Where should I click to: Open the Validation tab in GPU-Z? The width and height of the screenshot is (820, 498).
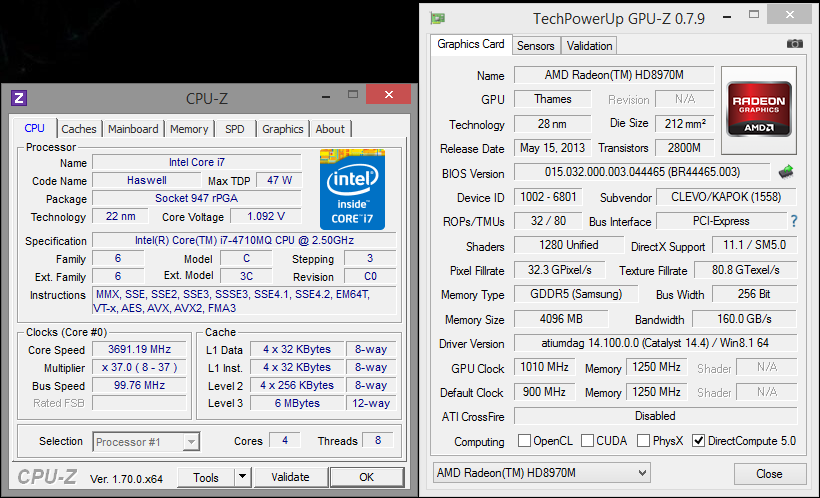point(589,46)
